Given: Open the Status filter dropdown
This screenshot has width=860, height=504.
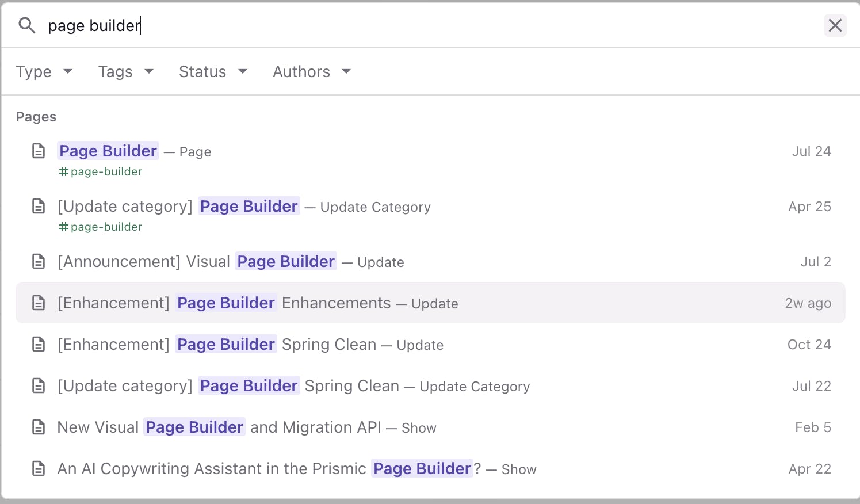Looking at the screenshot, I should click(x=213, y=72).
